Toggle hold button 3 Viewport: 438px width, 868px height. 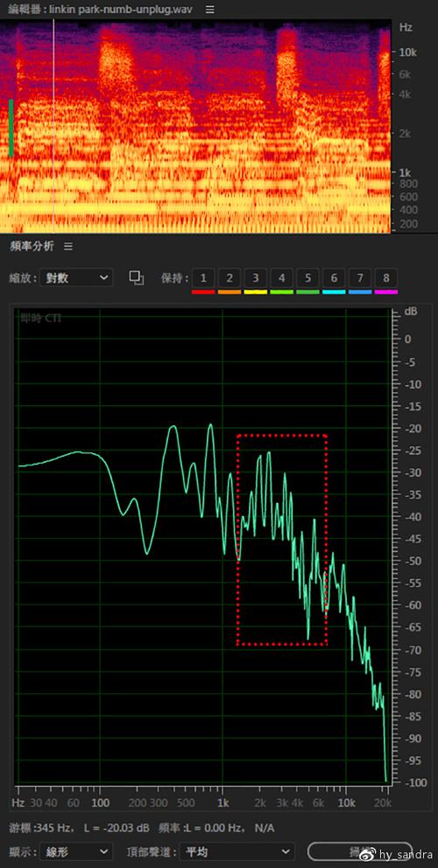point(256,278)
